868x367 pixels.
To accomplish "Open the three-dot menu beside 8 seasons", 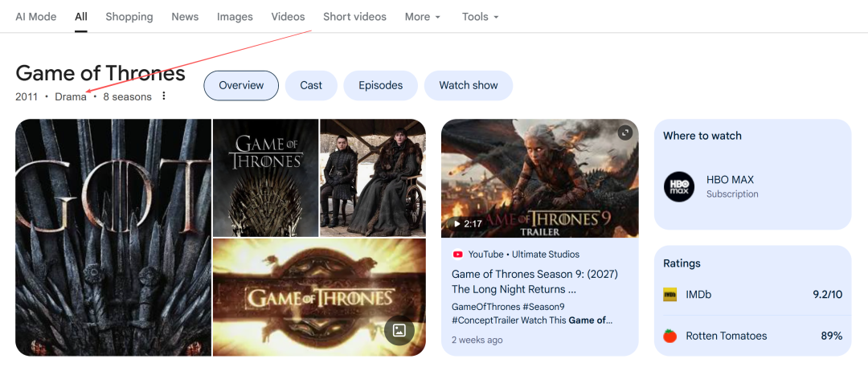I will pos(163,96).
